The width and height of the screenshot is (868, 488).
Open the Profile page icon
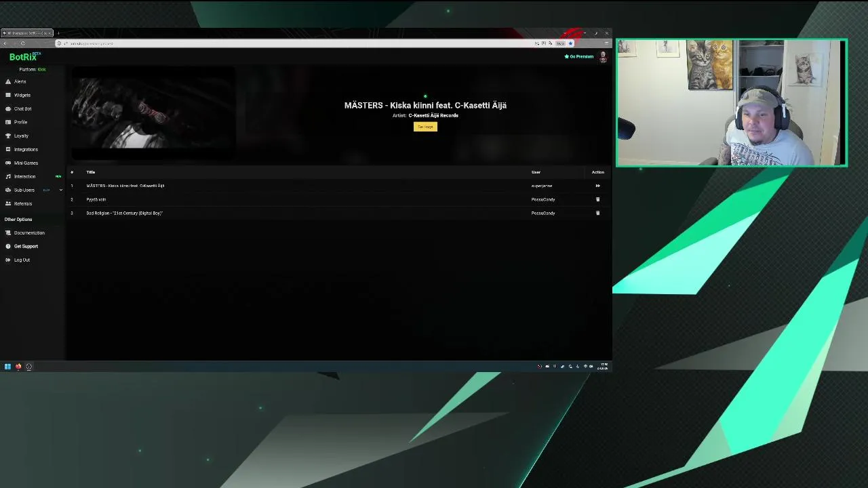point(8,122)
